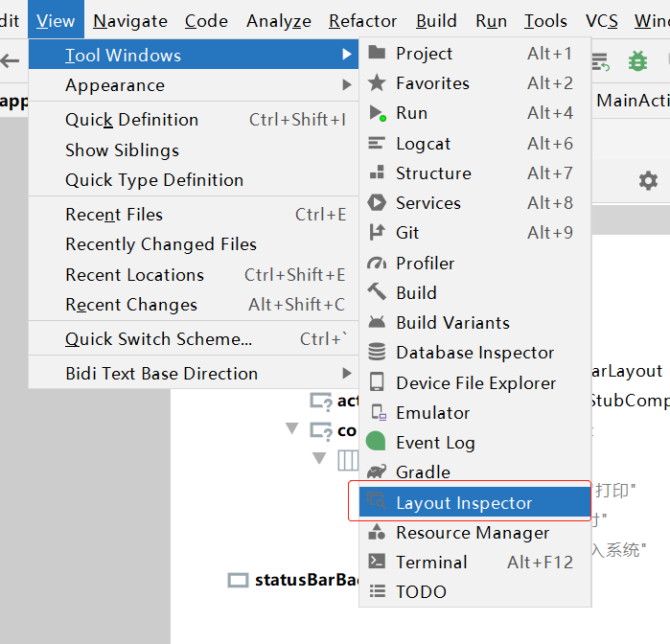
Task: Click the Structure blocks icon
Action: point(377,172)
